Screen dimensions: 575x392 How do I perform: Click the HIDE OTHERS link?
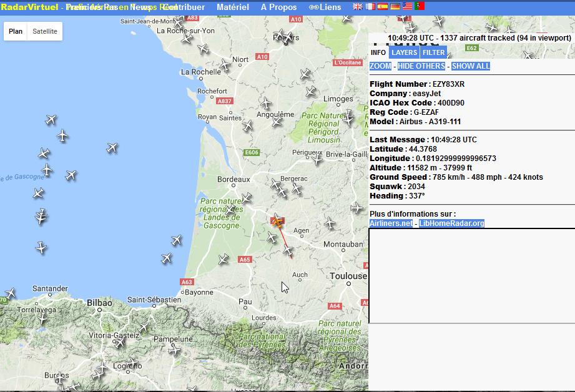coord(421,66)
